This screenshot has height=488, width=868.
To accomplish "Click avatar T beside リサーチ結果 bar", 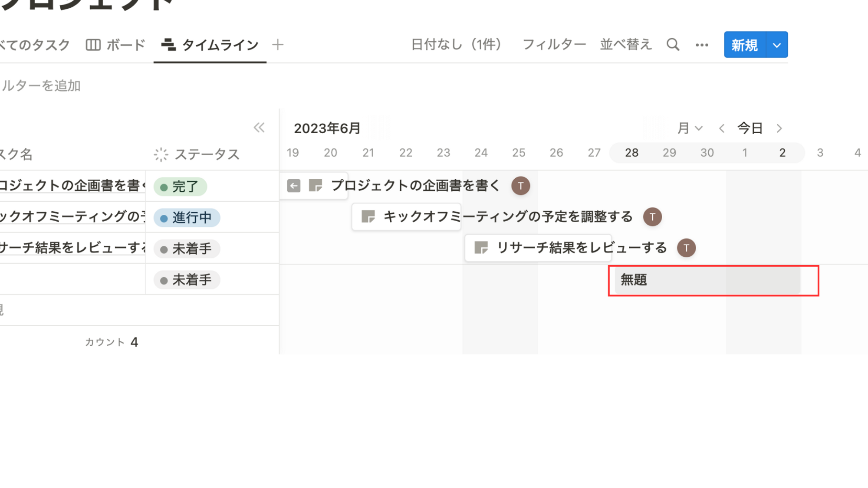I will [686, 248].
